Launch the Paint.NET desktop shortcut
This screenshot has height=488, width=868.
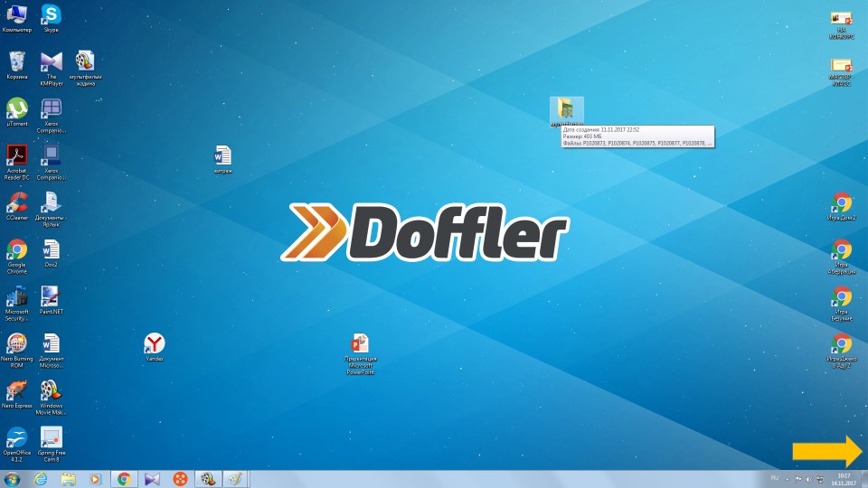point(51,300)
